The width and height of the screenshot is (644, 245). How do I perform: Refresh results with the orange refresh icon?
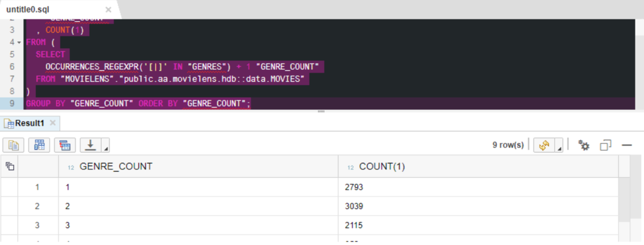pyautogui.click(x=544, y=146)
